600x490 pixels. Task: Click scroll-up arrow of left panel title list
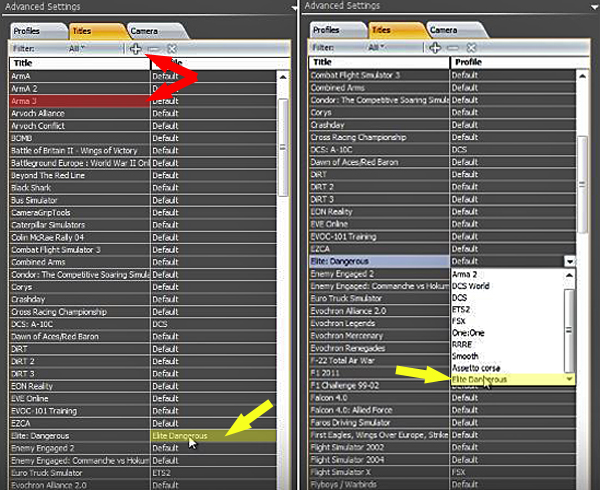click(283, 77)
